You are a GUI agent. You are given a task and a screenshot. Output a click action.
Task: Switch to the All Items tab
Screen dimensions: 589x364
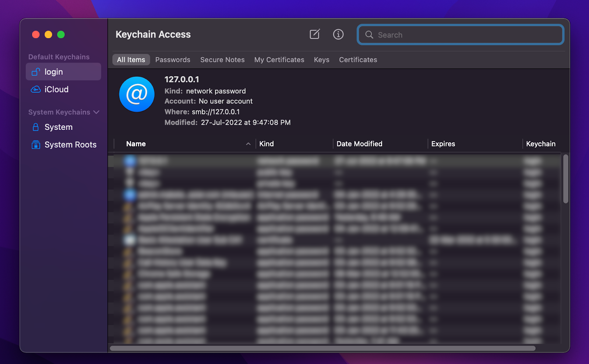(131, 60)
